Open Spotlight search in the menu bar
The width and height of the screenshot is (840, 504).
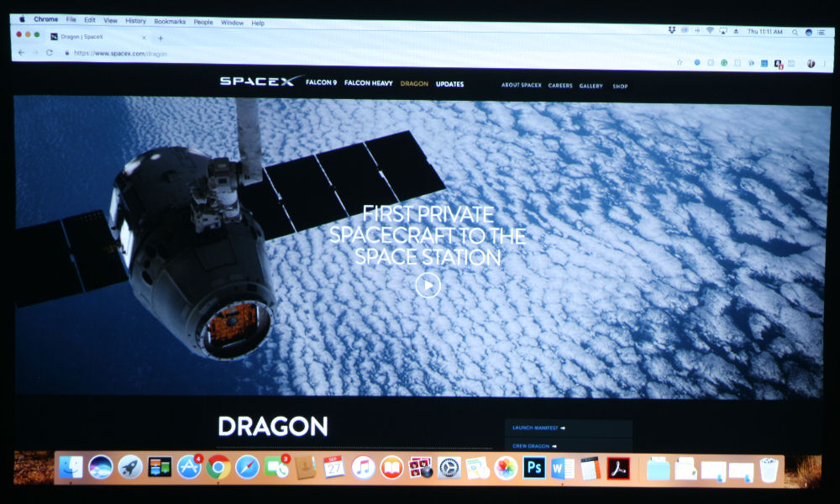(x=795, y=32)
